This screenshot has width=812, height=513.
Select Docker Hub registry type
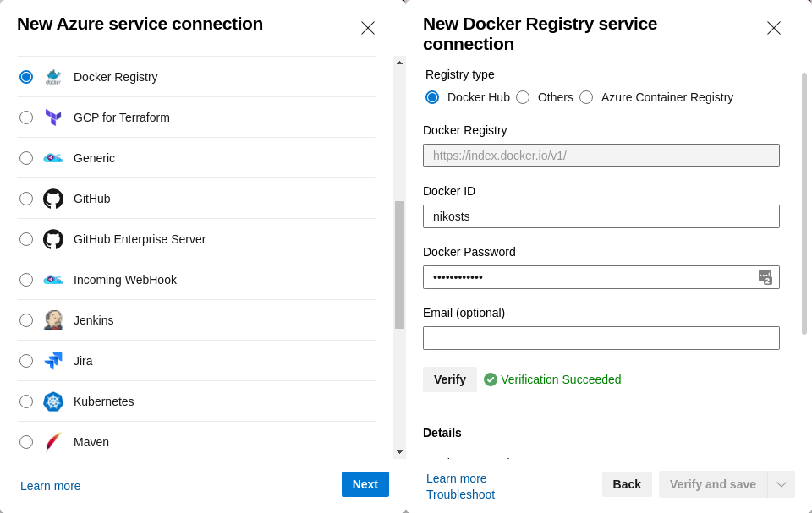pos(432,97)
